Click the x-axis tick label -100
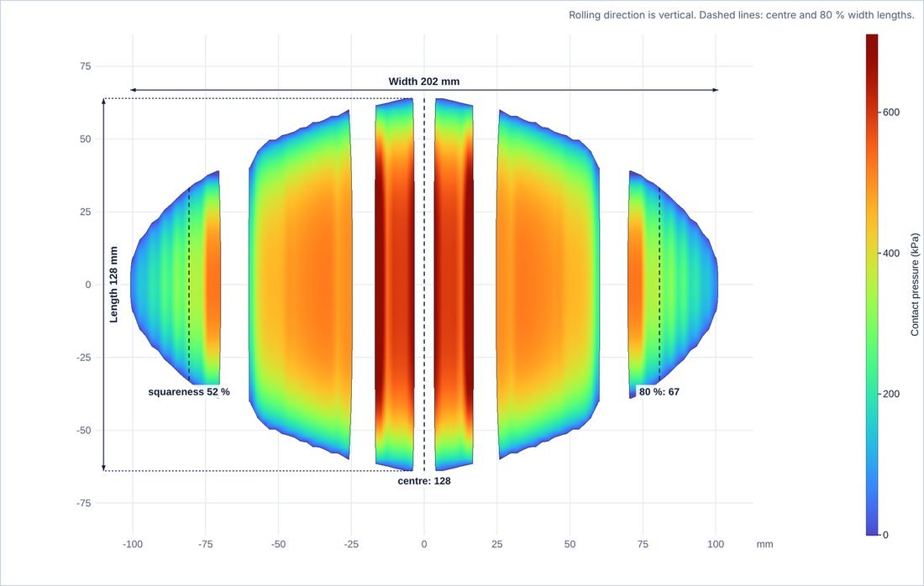924x586 pixels. (133, 544)
